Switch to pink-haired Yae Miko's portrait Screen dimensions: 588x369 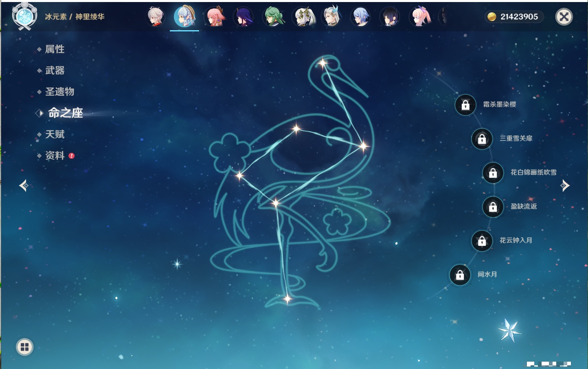click(x=215, y=17)
